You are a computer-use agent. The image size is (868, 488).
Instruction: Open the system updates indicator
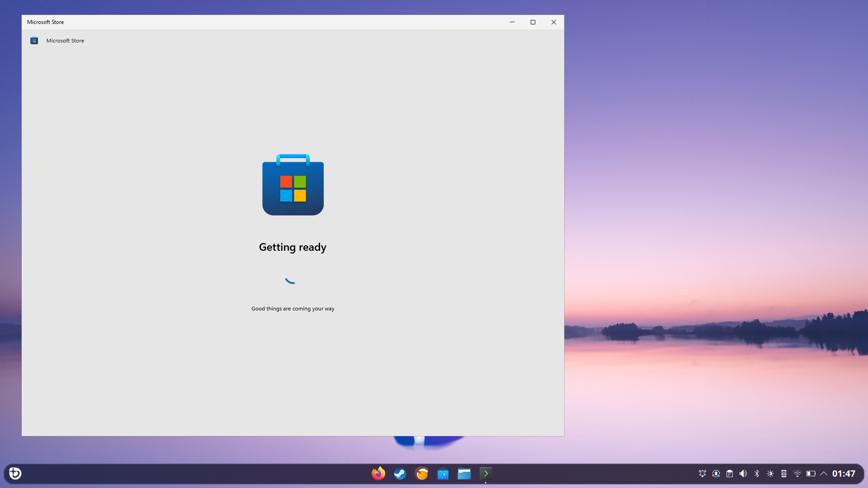pos(716,474)
